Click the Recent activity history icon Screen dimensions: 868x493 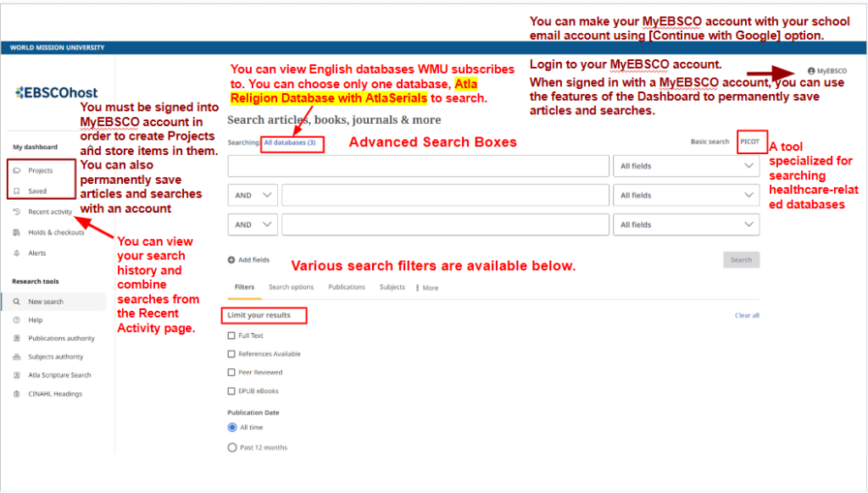[17, 212]
